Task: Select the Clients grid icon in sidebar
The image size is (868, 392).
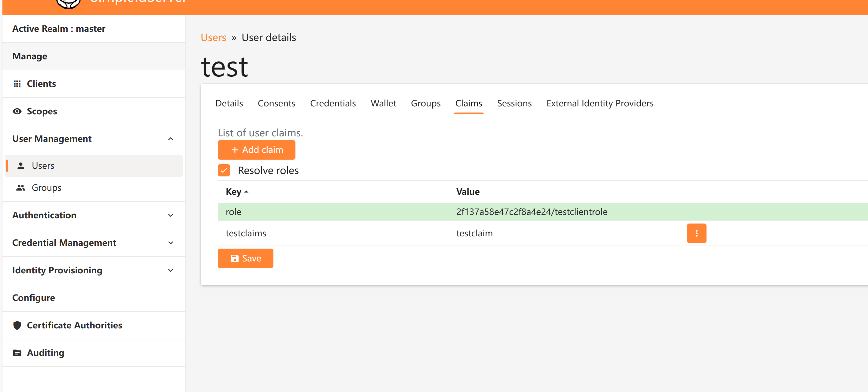Action: click(17, 83)
